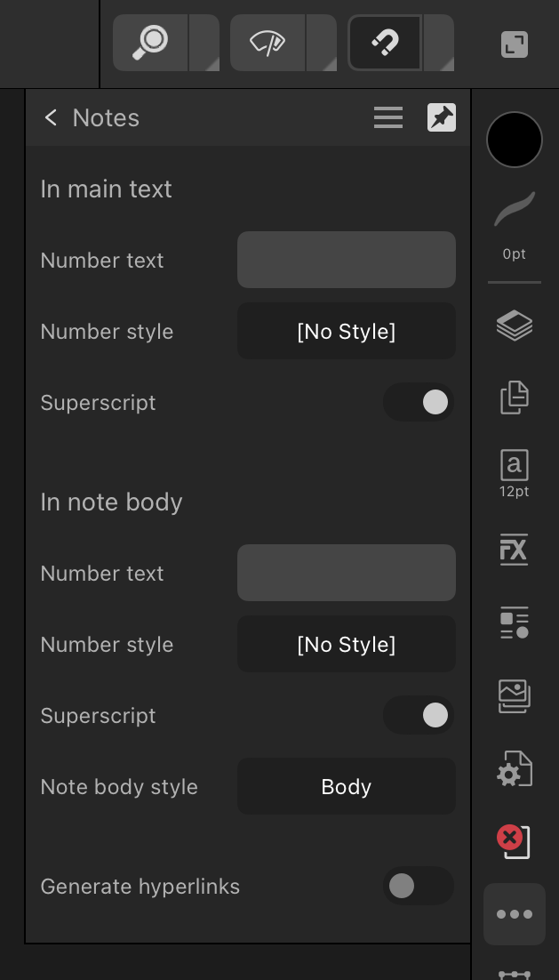Go back from Notes panel
559x980 pixels.
pos(52,117)
